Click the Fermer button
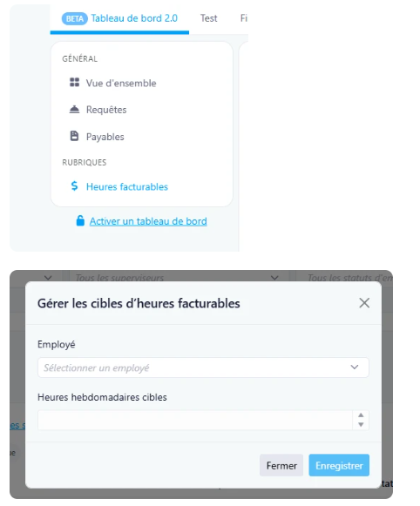The image size is (420, 506). [281, 465]
